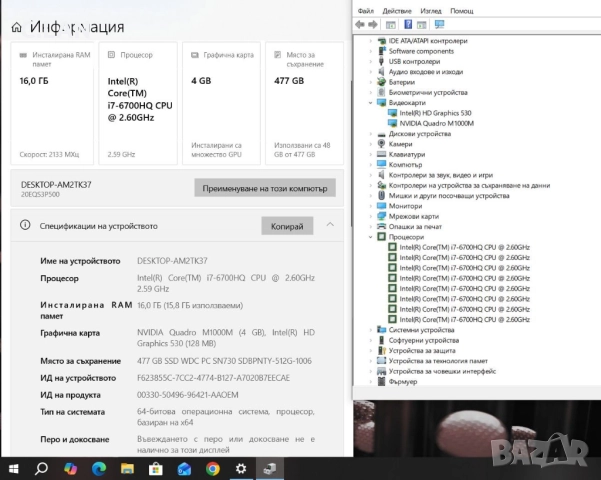Scan for hardware changes monitor icon
Screen dimensions: 601x480
(439, 25)
